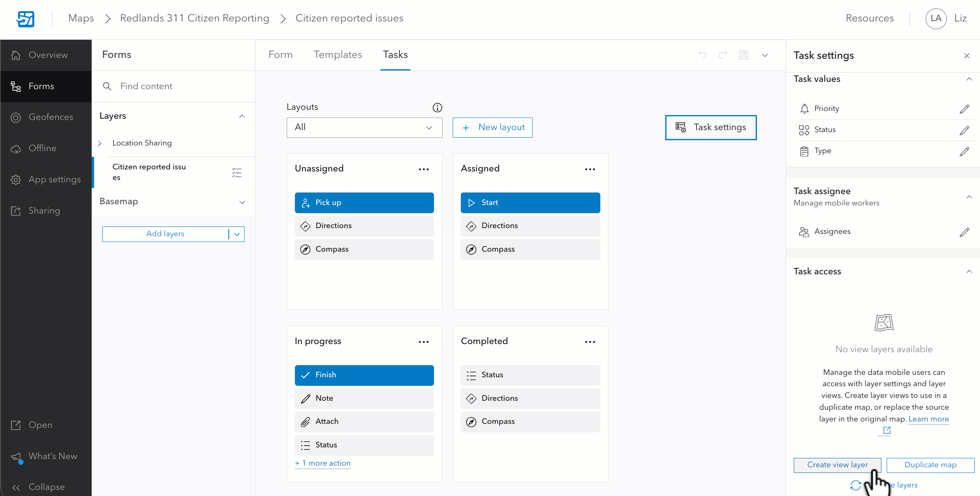The image size is (980, 496).
Task: Edit the Priority task value with pencil icon
Action: tap(965, 108)
